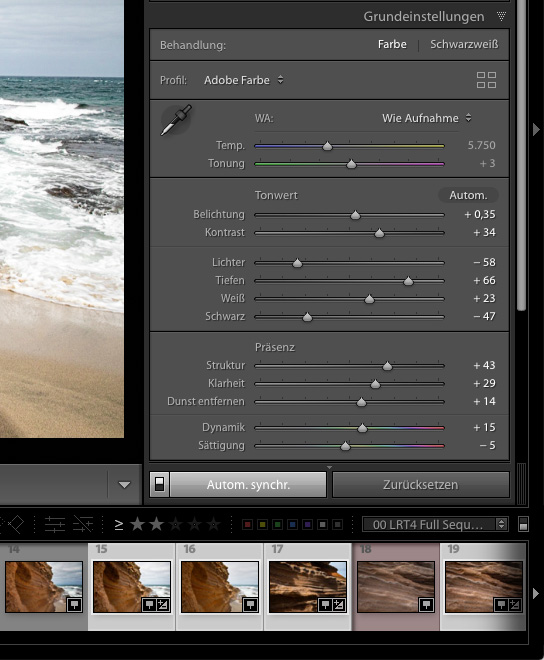Click the rating comparison symbol before stars

(x=119, y=524)
